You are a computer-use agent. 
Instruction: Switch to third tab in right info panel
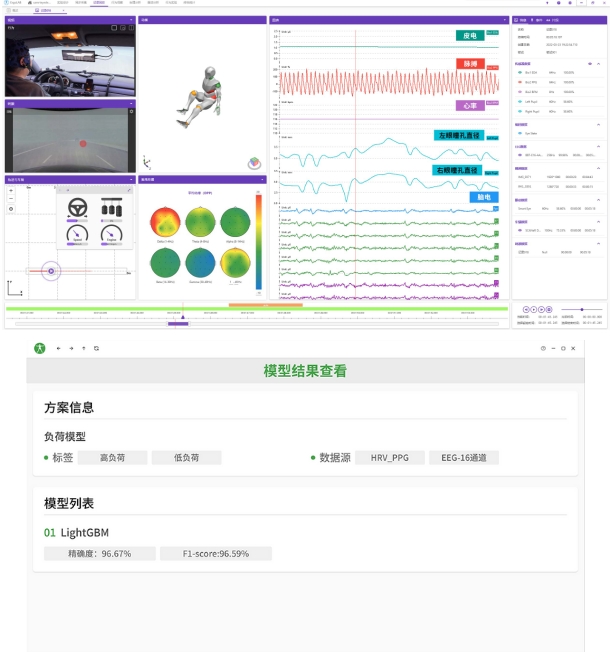552,20
